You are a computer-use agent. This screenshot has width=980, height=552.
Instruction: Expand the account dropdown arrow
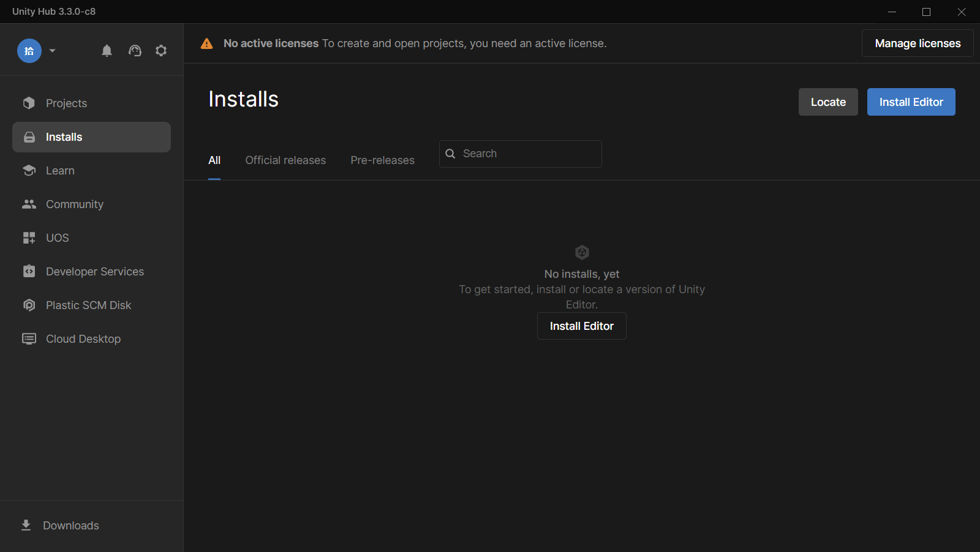click(x=53, y=51)
